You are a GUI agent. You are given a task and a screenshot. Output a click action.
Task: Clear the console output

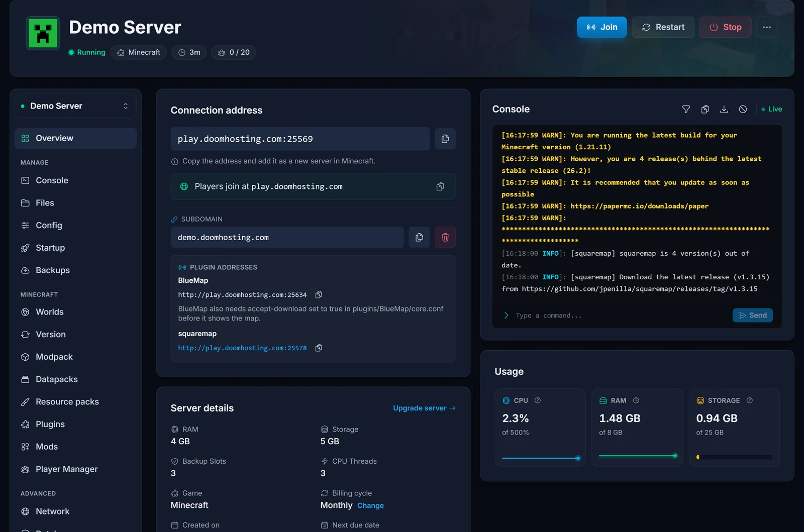(743, 109)
